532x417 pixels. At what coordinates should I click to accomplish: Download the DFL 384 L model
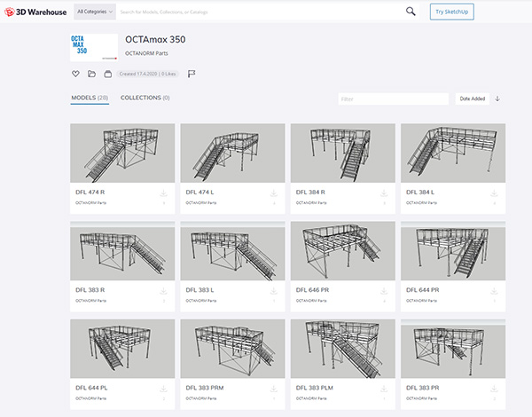pos(494,193)
